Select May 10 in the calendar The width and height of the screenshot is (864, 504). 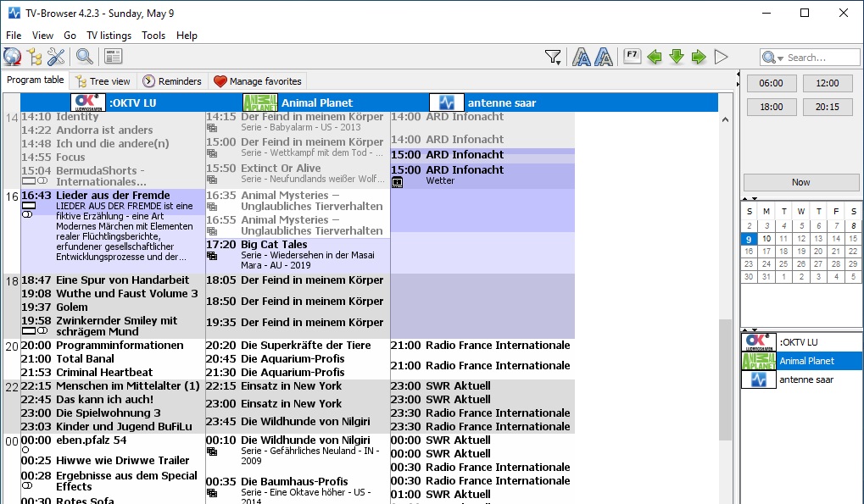(766, 239)
